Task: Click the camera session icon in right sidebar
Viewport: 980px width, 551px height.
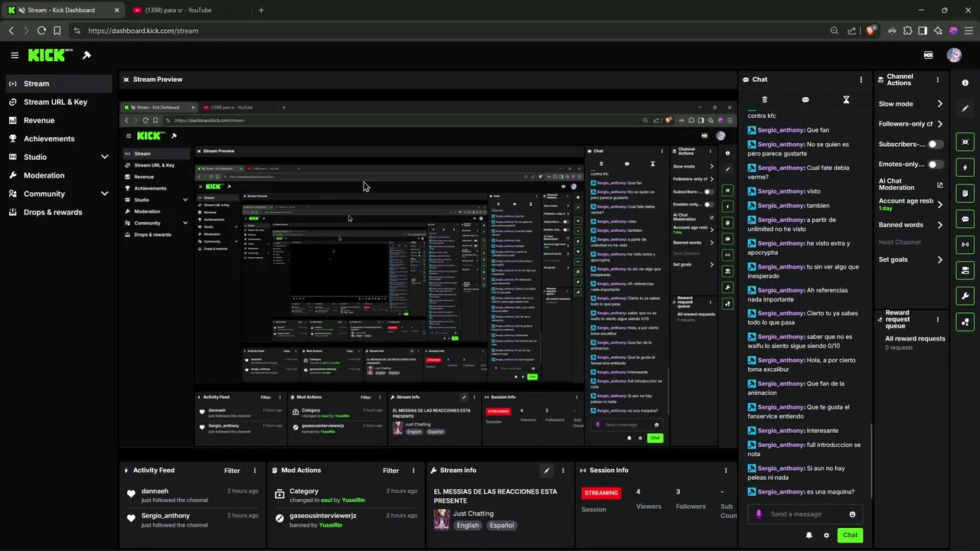Action: (965, 270)
